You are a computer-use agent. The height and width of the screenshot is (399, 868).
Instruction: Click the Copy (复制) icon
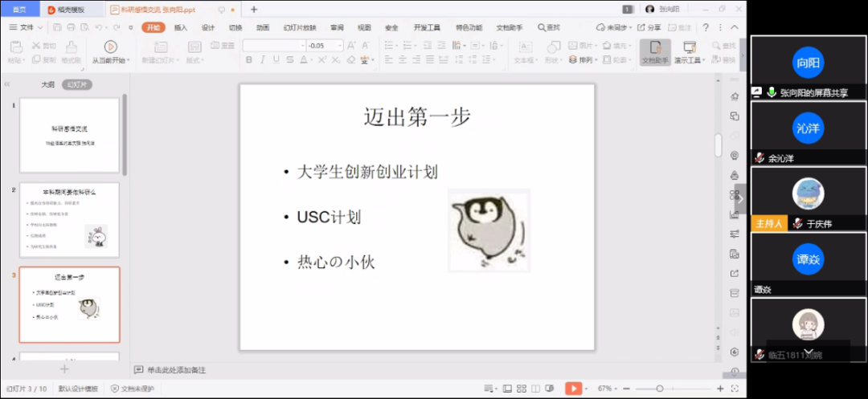point(36,59)
